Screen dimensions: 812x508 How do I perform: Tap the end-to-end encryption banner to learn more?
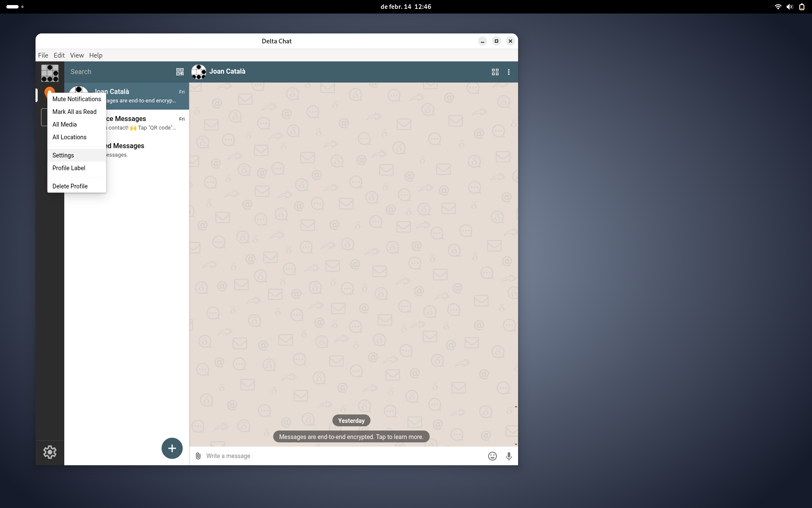351,436
